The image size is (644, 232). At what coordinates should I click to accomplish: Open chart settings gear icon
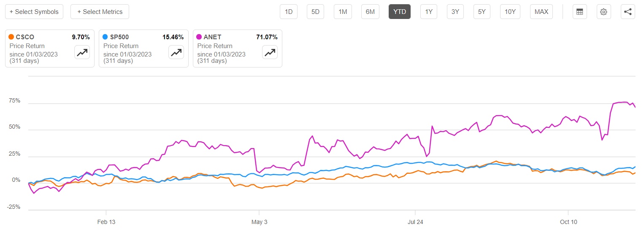pyautogui.click(x=603, y=12)
